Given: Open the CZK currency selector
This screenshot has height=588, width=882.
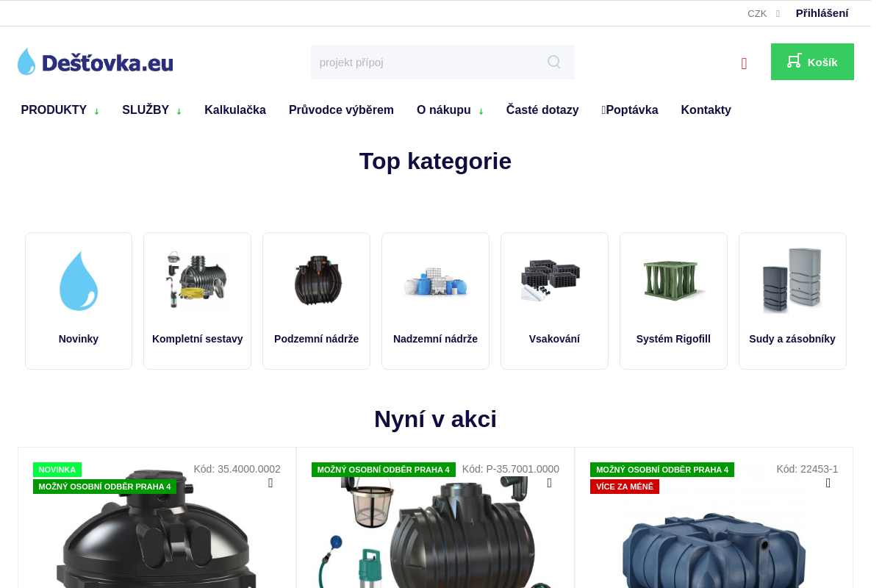Looking at the screenshot, I should coord(763,13).
